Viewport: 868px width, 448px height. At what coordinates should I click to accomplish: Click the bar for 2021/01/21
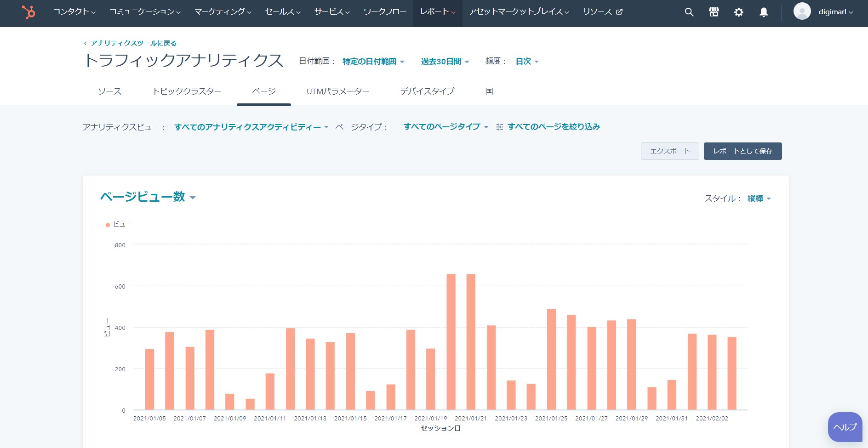[471, 342]
